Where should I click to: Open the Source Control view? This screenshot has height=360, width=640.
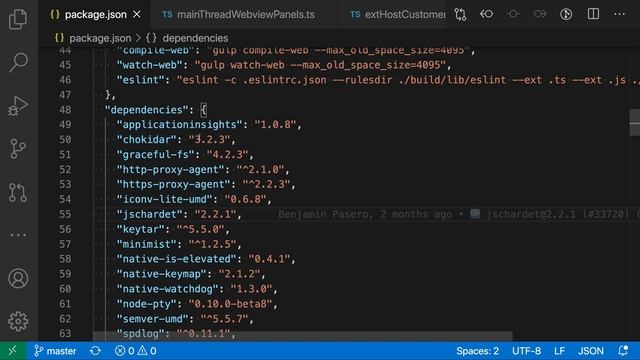tap(18, 149)
